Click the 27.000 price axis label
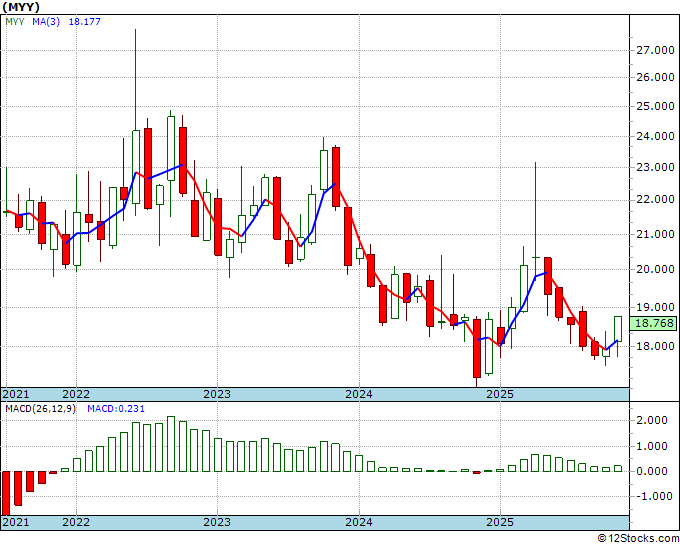This screenshot has height=546, width=680. [x=655, y=50]
